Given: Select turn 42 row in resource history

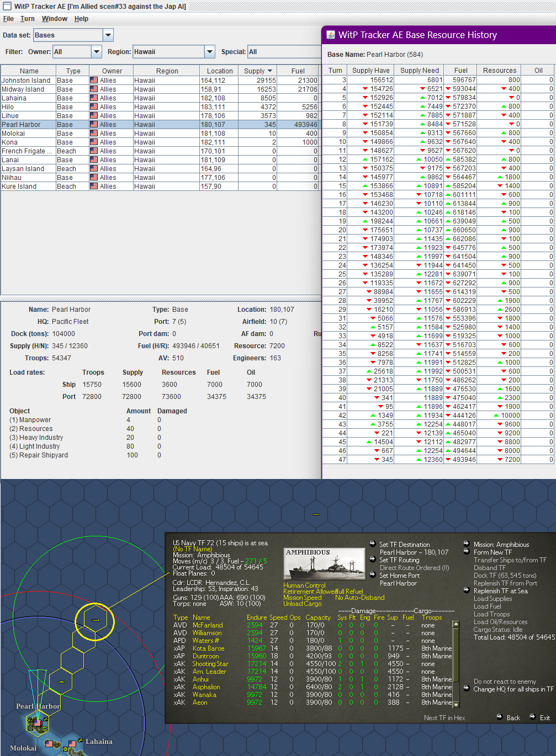Looking at the screenshot, I should [438, 415].
